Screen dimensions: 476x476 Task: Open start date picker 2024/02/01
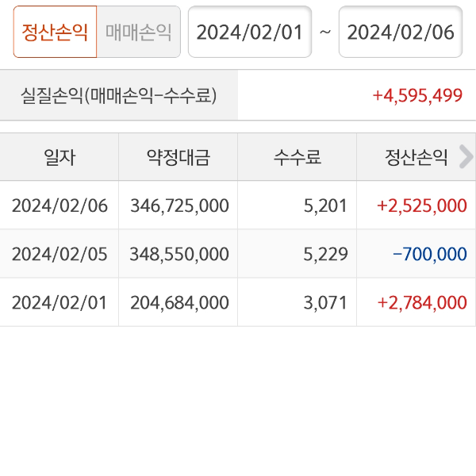[x=249, y=32]
